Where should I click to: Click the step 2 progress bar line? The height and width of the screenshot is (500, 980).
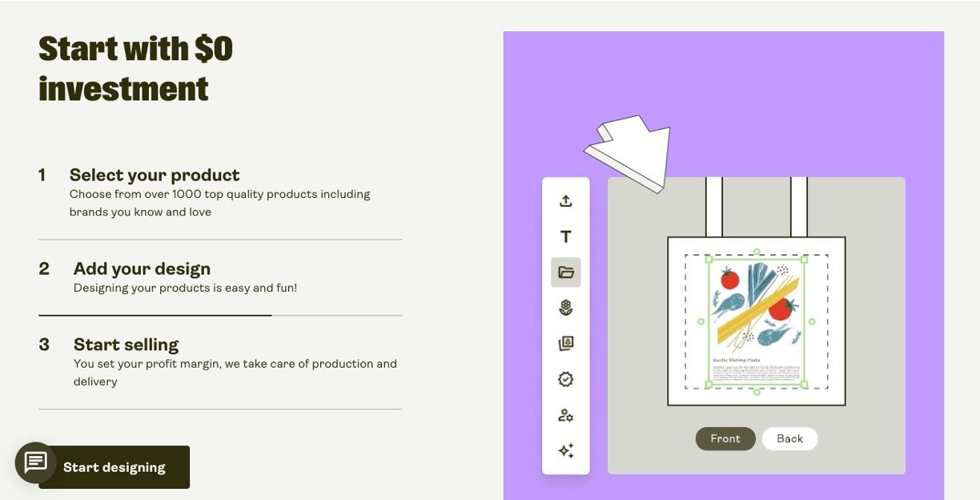click(x=155, y=316)
